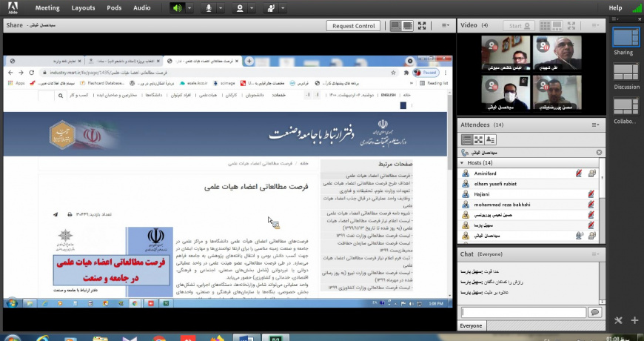Dismiss the active speaker notice
The width and height of the screenshot is (644, 341).
click(599, 152)
